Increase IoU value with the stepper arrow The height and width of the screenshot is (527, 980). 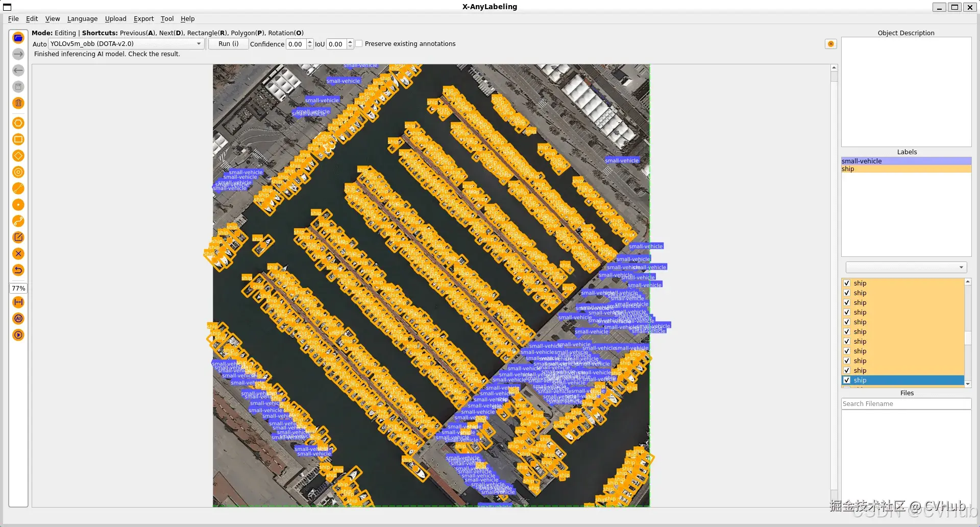point(350,41)
